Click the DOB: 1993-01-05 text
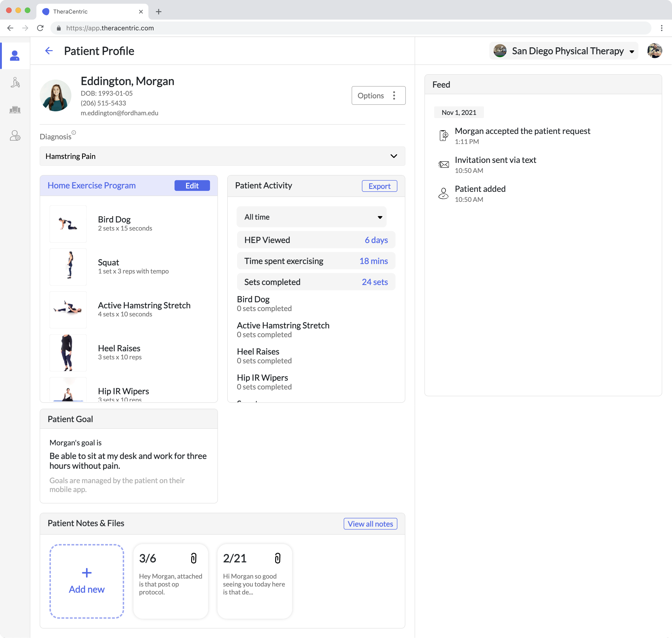The width and height of the screenshot is (672, 638). pos(107,93)
